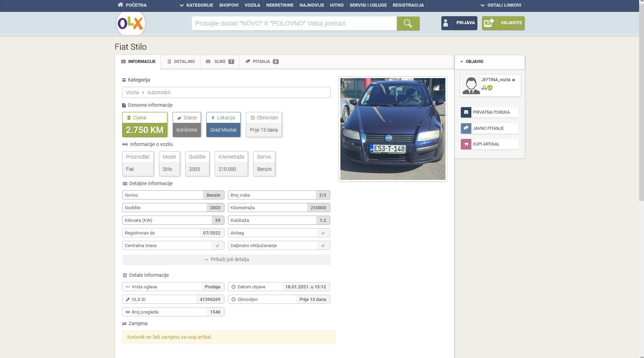Open SERVISI I USLUGE menu item
644x358 pixels.
coord(368,5)
